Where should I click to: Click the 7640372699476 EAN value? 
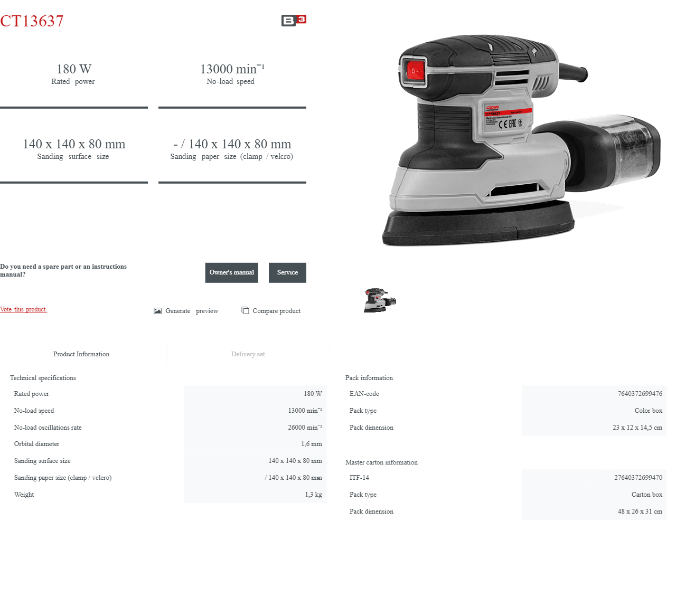pyautogui.click(x=640, y=394)
